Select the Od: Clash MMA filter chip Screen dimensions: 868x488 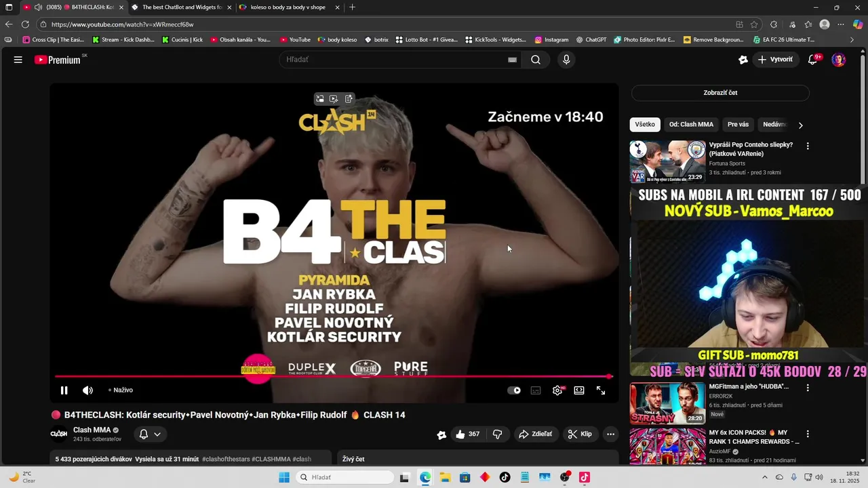pyautogui.click(x=691, y=125)
